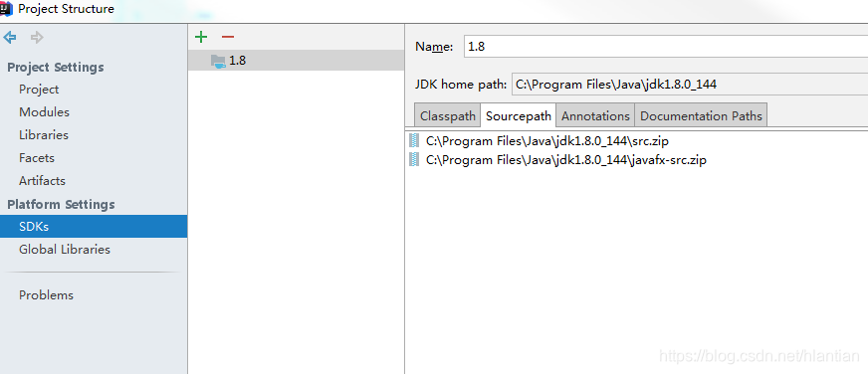Select the 1.8 SDK entry
Viewport: 868px width, 374px height.
[x=297, y=61]
